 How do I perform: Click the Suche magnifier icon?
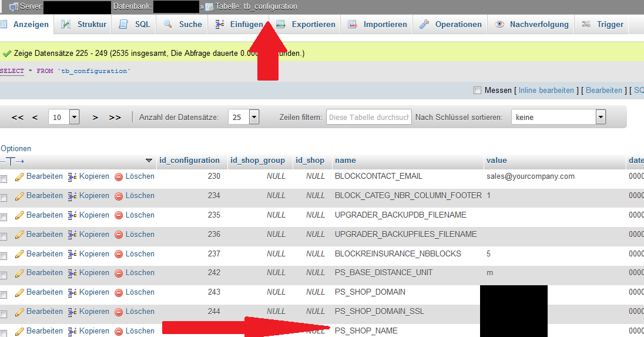coord(167,24)
